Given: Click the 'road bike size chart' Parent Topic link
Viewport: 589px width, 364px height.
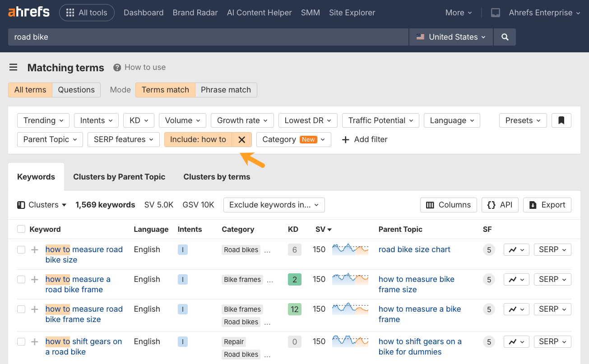Looking at the screenshot, I should click(414, 249).
